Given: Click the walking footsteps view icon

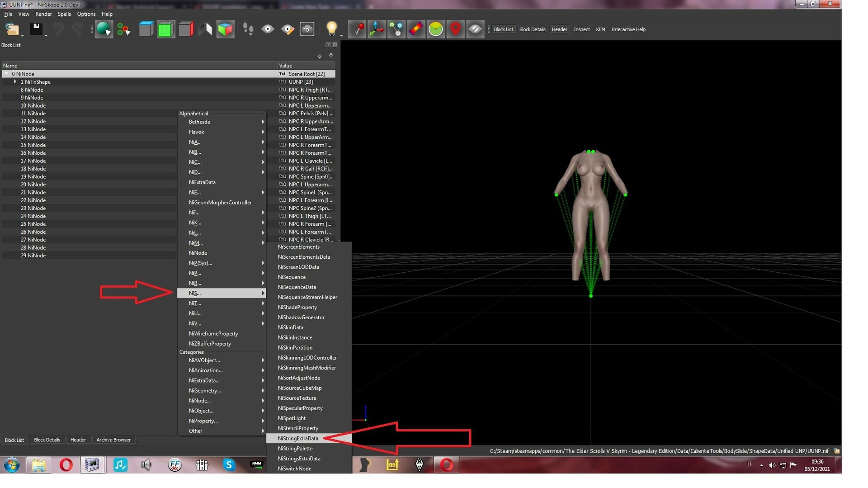Looking at the screenshot, I should [x=248, y=29].
